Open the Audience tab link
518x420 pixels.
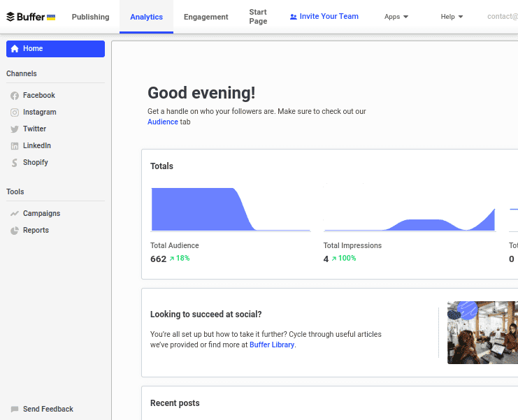163,122
